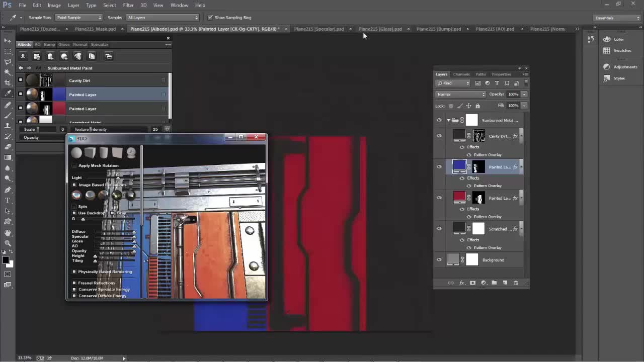644x362 pixels.
Task: Click the link layers icon in Layers panel
Action: pyautogui.click(x=450, y=283)
